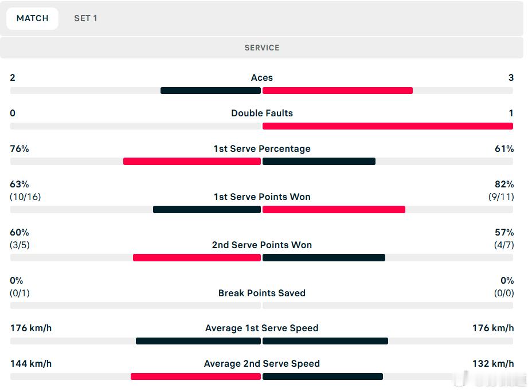The height and width of the screenshot is (392, 532).
Task: Click the red Average 2nd Serve Speed bar
Action: 195,377
